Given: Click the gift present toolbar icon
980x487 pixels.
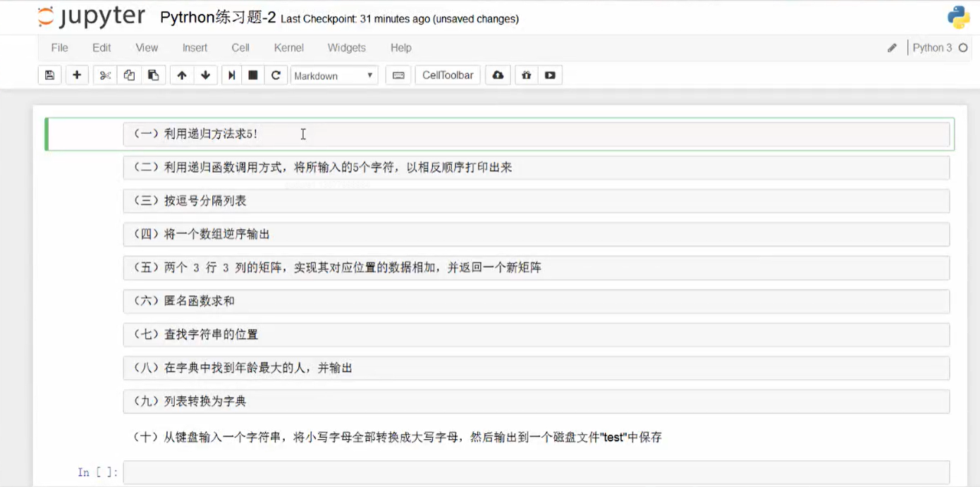Looking at the screenshot, I should coord(526,75).
